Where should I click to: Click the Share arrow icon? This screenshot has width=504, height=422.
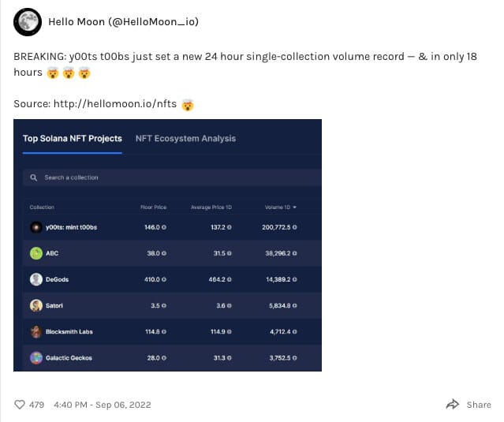pyautogui.click(x=453, y=405)
